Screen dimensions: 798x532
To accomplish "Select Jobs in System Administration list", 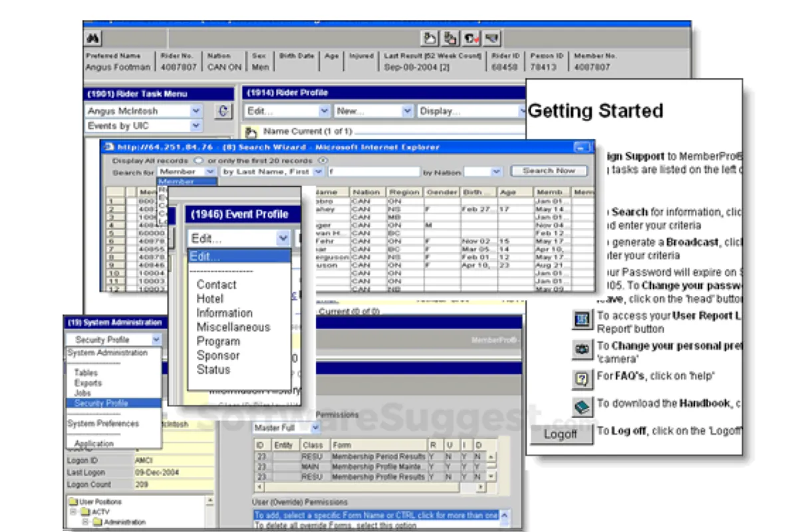I will [x=82, y=393].
